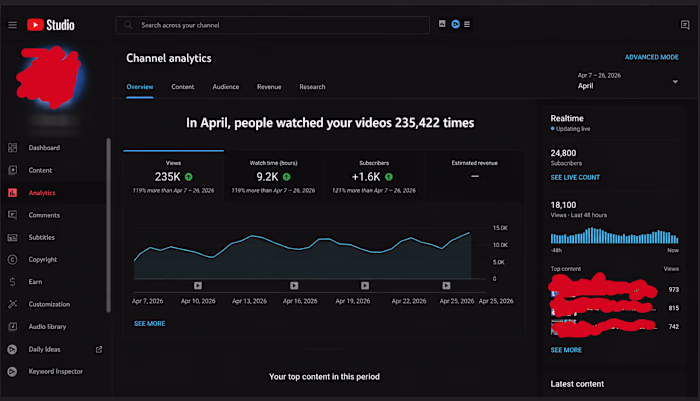Click SEE LIVE COUNT link

pyautogui.click(x=575, y=177)
